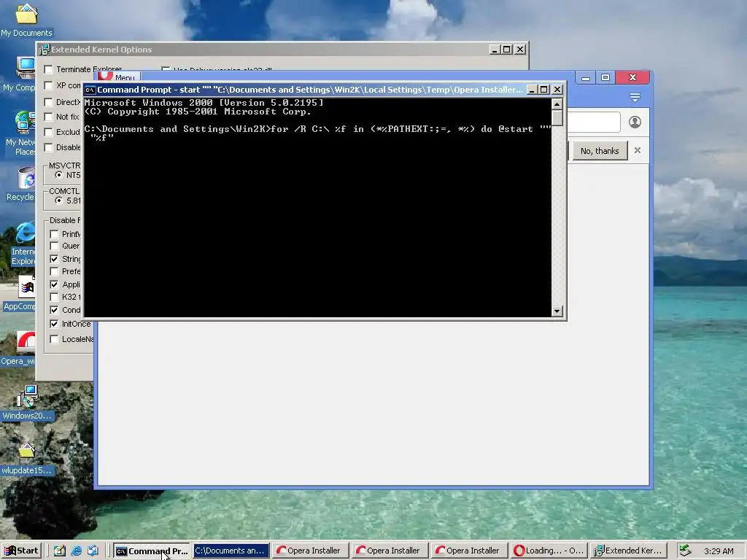The image size is (747, 560).
Task: Dismiss the Opera infobar with its X
Action: pyautogui.click(x=638, y=150)
